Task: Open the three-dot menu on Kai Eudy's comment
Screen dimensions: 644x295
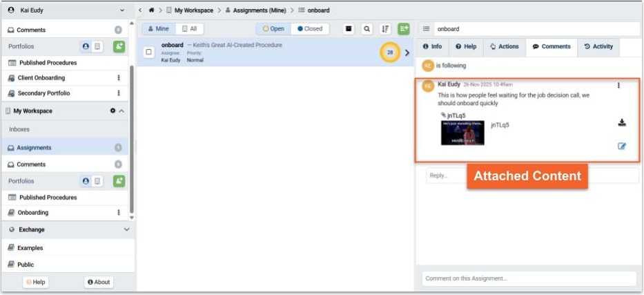Action: pos(618,86)
